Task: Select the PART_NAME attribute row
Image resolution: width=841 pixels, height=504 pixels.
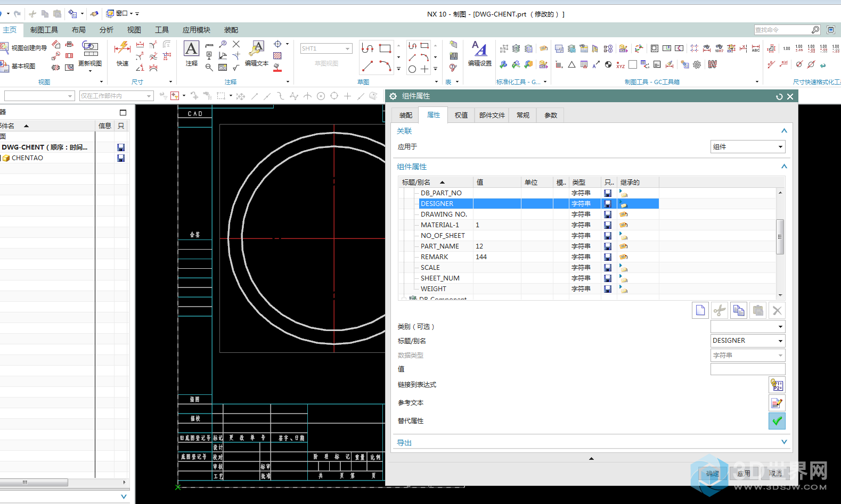Action: click(528, 246)
